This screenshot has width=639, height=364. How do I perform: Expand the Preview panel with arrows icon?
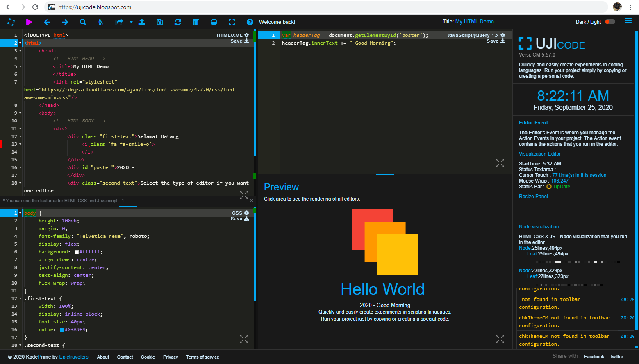pyautogui.click(x=500, y=339)
